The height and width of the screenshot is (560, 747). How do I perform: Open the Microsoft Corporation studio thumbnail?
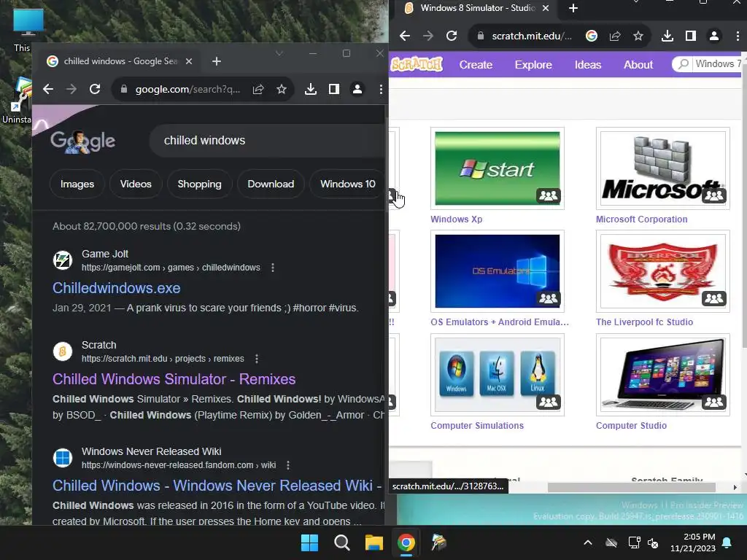click(x=662, y=168)
